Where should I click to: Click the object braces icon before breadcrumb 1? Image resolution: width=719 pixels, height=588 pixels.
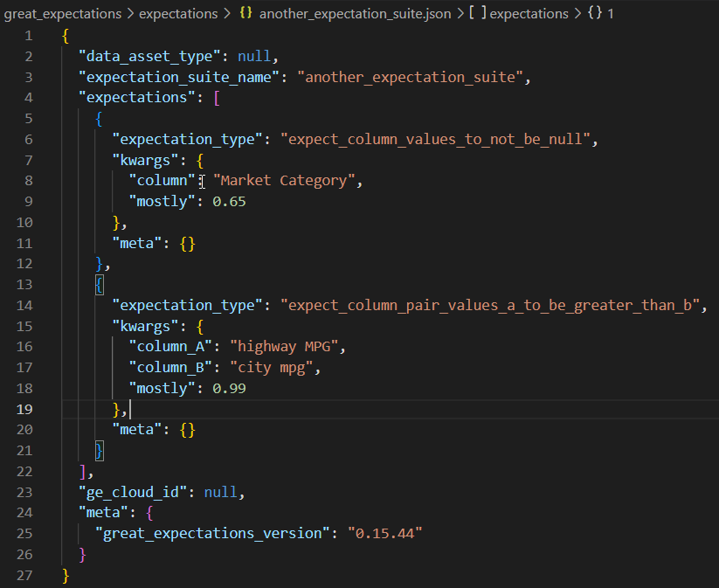point(594,15)
